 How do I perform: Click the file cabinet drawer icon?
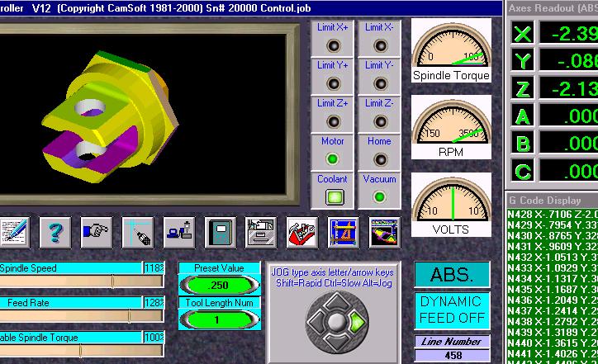pos(261,232)
